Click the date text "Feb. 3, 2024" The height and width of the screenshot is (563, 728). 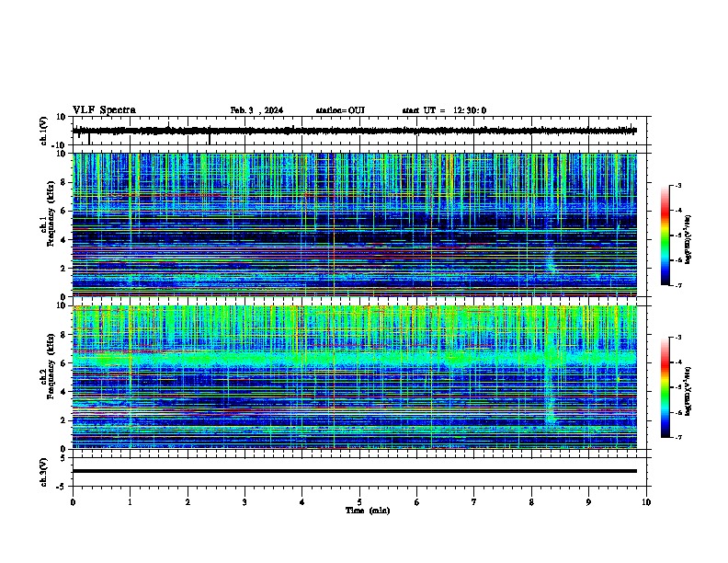[x=256, y=110]
